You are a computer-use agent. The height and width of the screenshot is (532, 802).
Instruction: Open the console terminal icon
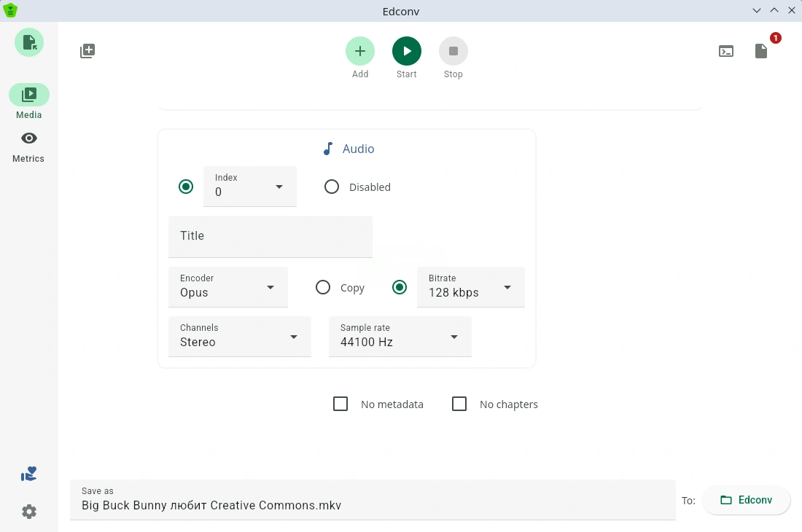pyautogui.click(x=726, y=51)
